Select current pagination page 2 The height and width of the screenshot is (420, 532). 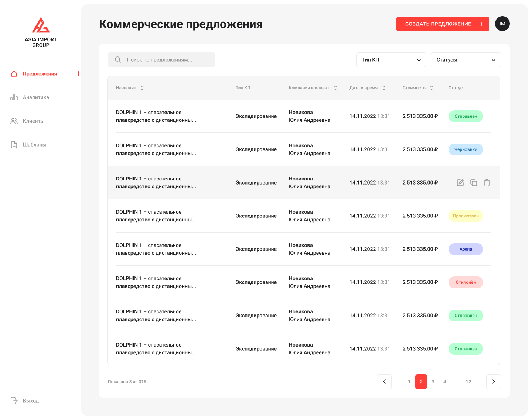pos(421,382)
